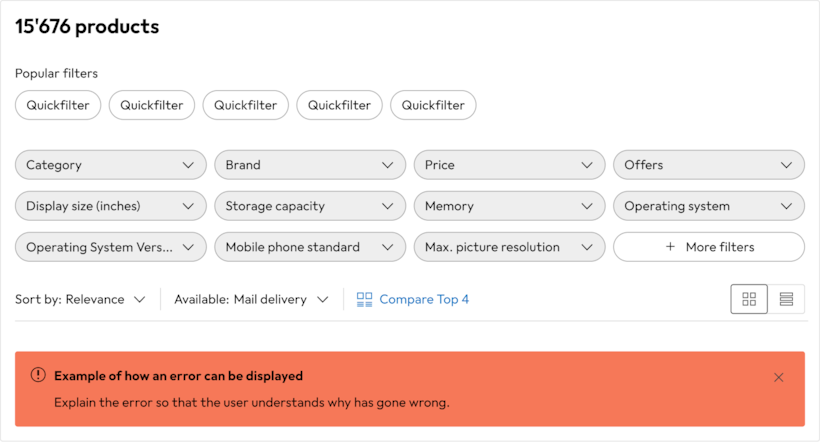Expand Storage capacity filter
Viewport: 820px width, 442px height.
(310, 206)
